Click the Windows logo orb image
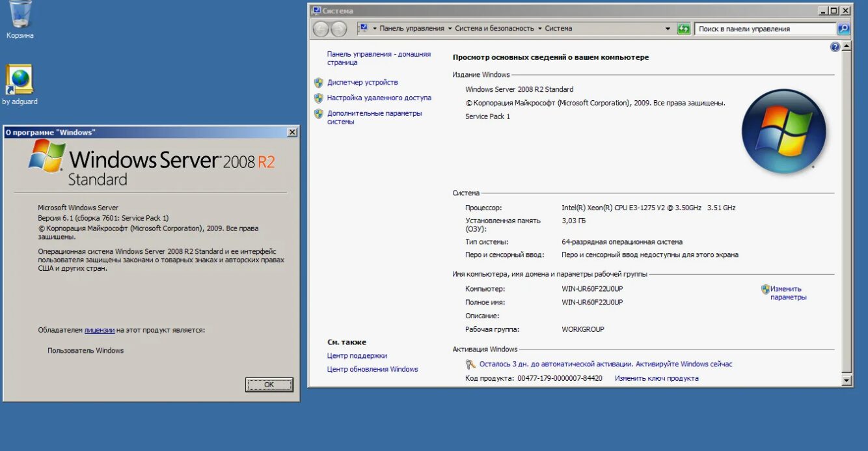This screenshot has width=868, height=451. coord(783,131)
